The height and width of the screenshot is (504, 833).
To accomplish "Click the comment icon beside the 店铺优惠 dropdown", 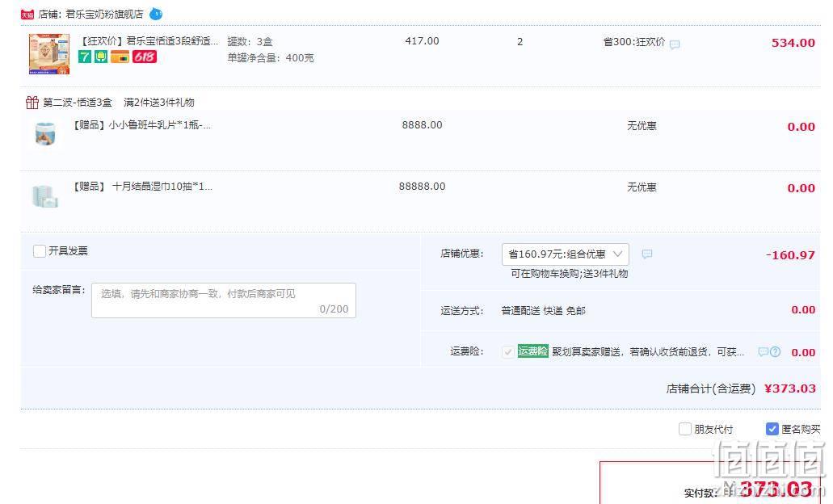I will 646,254.
